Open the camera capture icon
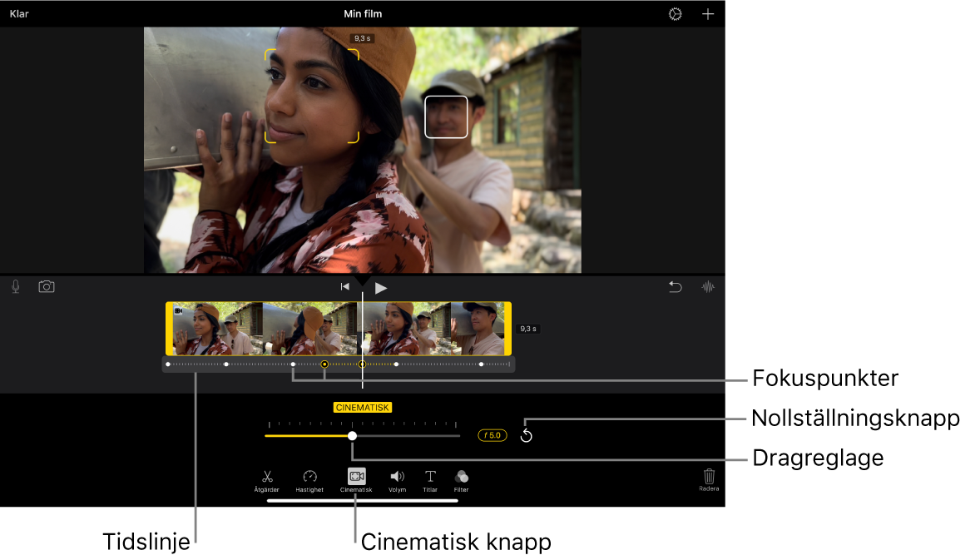 click(x=47, y=286)
